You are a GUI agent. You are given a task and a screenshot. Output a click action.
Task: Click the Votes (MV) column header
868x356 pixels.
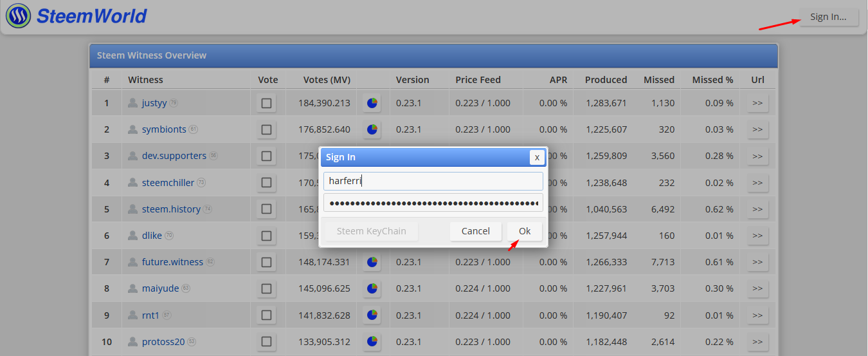(327, 80)
